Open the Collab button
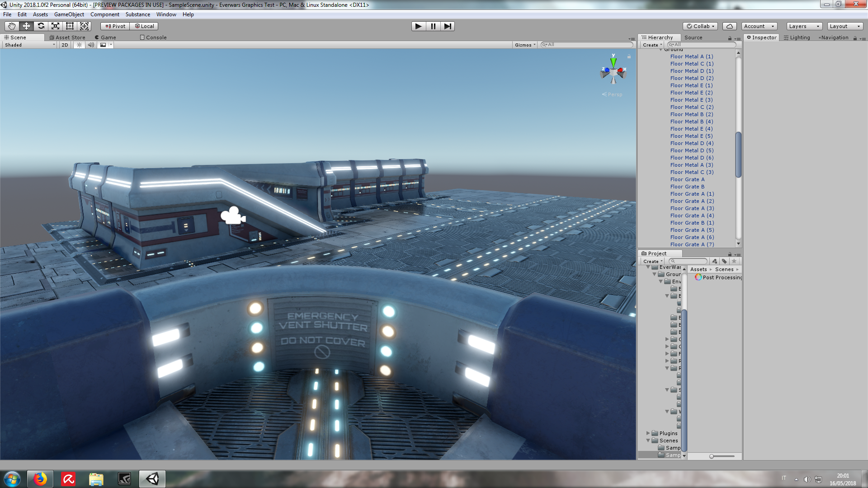Screen dimensions: 868x488 700,26
